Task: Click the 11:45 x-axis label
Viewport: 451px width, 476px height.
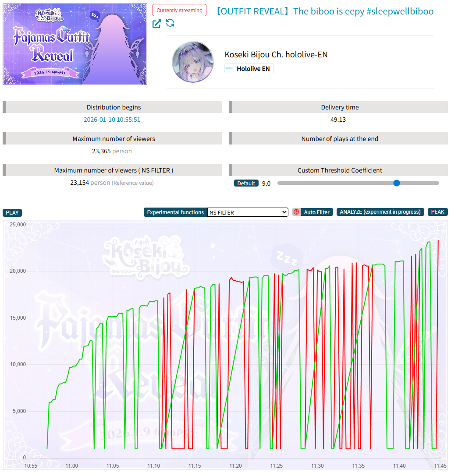Action: (440, 465)
